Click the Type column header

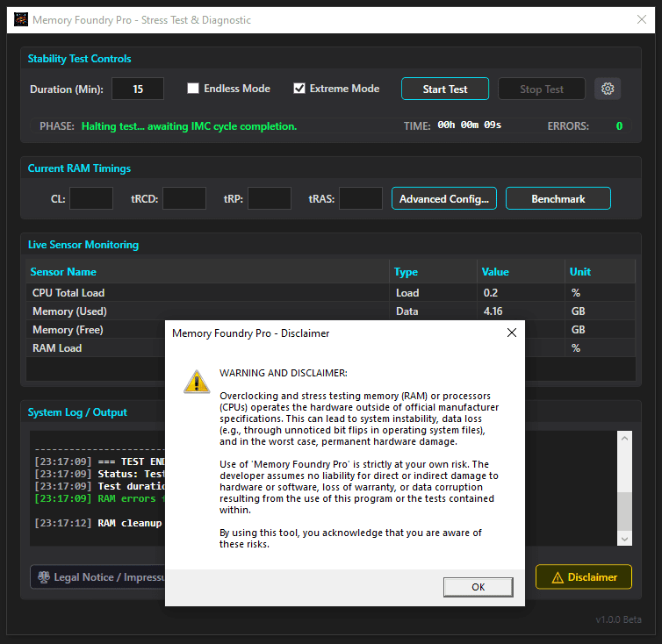(433, 271)
